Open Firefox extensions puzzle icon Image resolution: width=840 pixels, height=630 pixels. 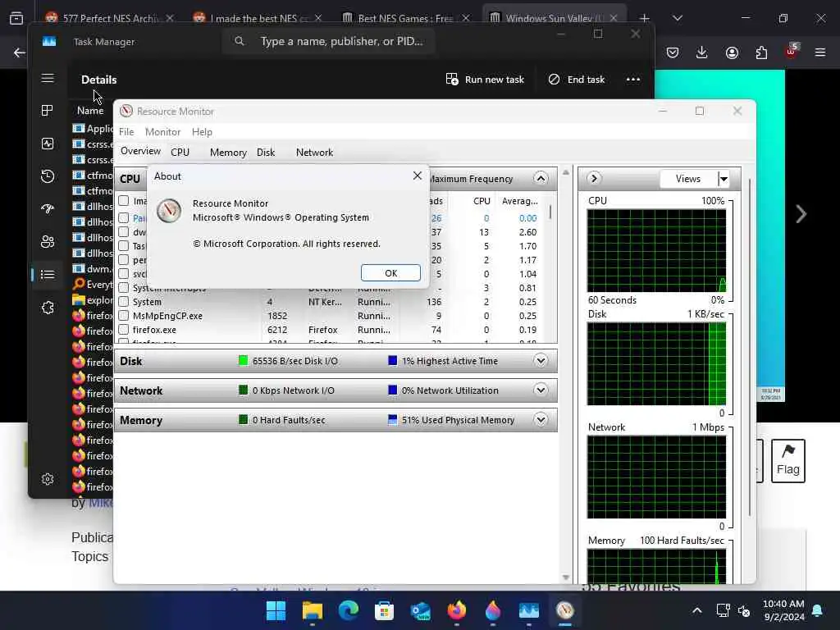[x=761, y=52]
